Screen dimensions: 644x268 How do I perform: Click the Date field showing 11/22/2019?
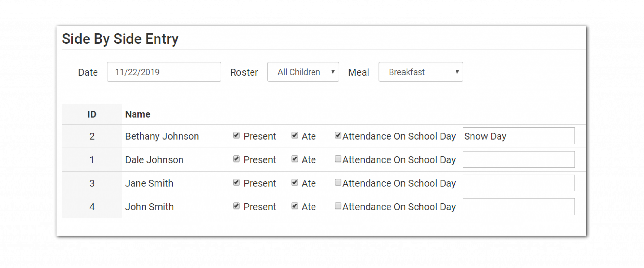point(164,72)
